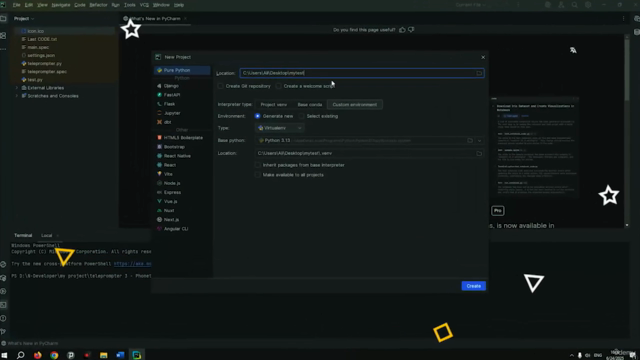Open the VCS menu
This screenshot has width=640, height=360.
click(x=144, y=5)
